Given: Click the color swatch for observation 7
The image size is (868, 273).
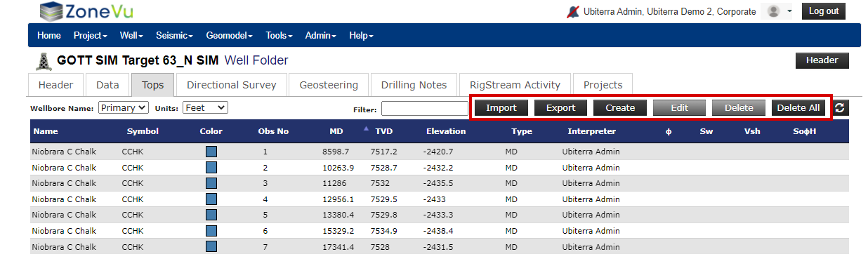Looking at the screenshot, I should pyautogui.click(x=211, y=246).
